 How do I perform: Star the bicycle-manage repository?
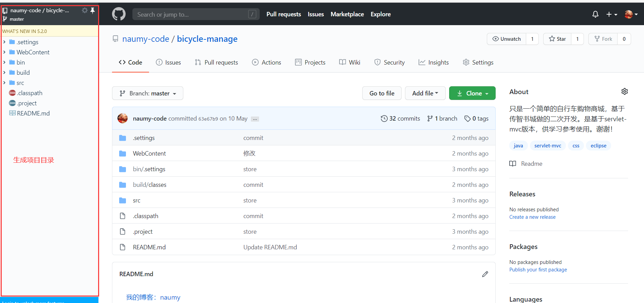click(557, 39)
